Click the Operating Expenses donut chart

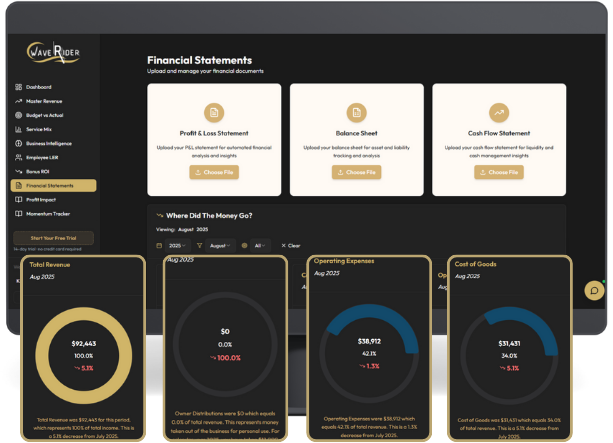369,353
